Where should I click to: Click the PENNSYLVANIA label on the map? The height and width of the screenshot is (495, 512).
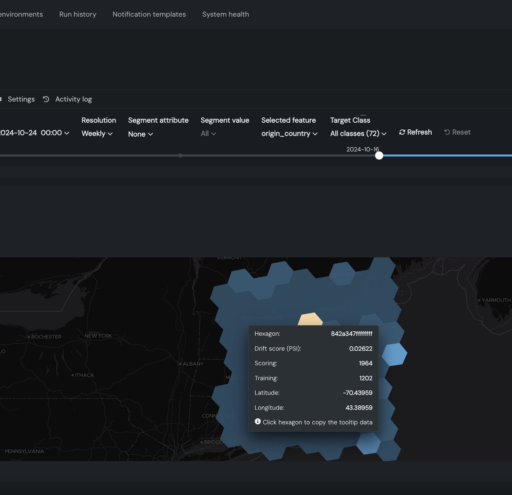[24, 451]
